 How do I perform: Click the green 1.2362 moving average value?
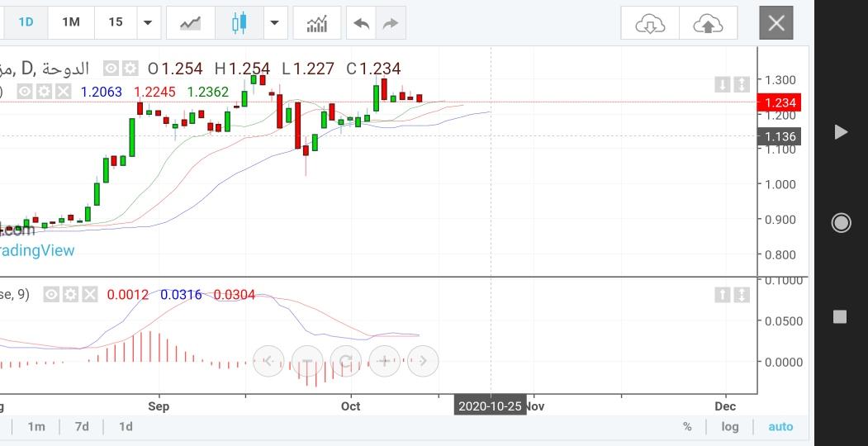207,92
